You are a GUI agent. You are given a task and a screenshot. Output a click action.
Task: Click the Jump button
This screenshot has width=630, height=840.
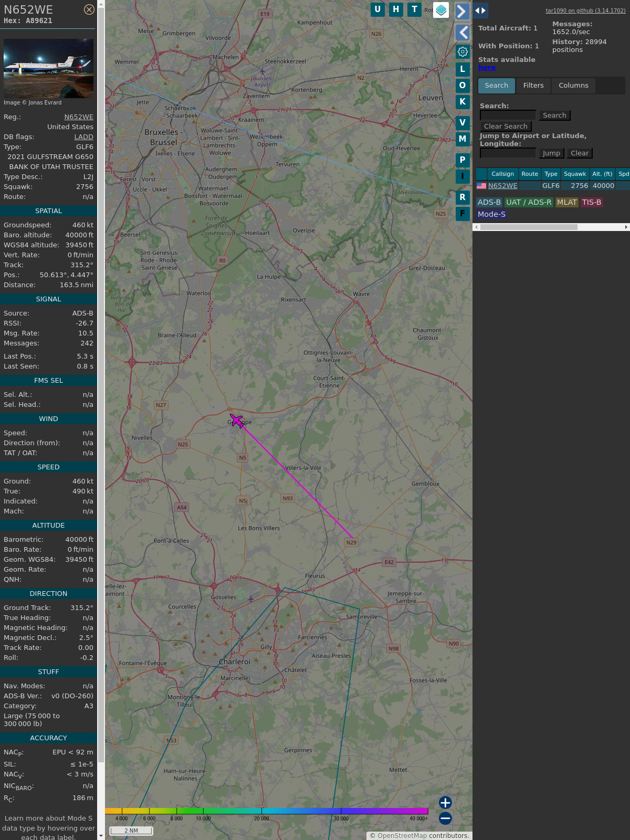551,153
